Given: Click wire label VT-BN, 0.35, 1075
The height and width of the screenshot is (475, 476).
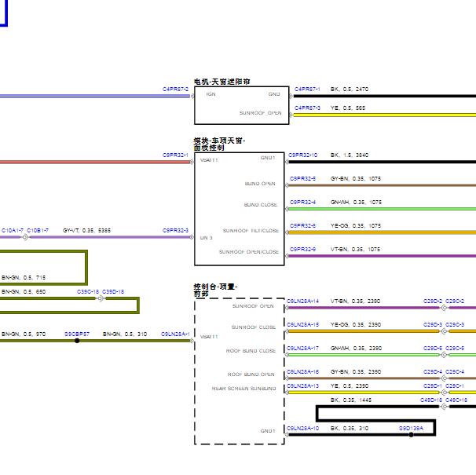Looking at the screenshot, I should tap(356, 250).
